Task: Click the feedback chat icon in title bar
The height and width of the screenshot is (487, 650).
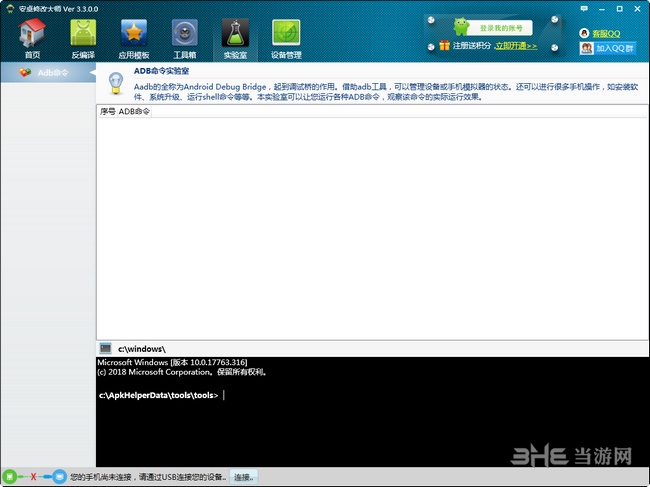Action: (584, 9)
